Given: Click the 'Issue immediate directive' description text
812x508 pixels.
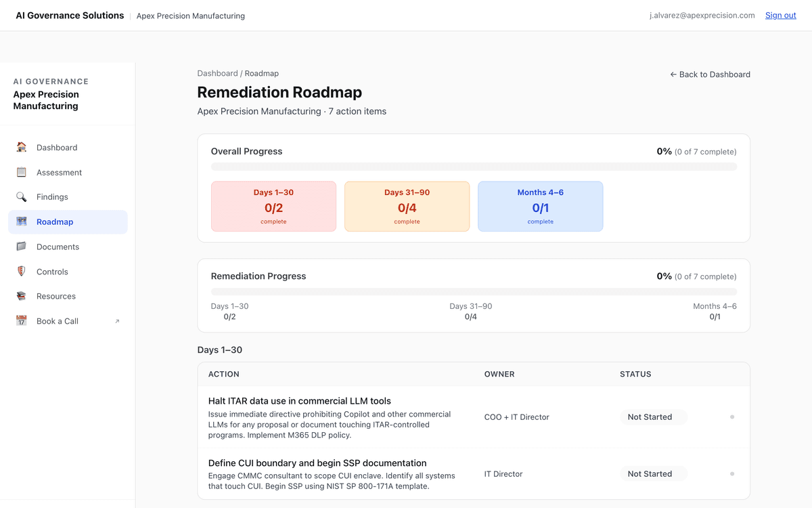Looking at the screenshot, I should pyautogui.click(x=330, y=425).
